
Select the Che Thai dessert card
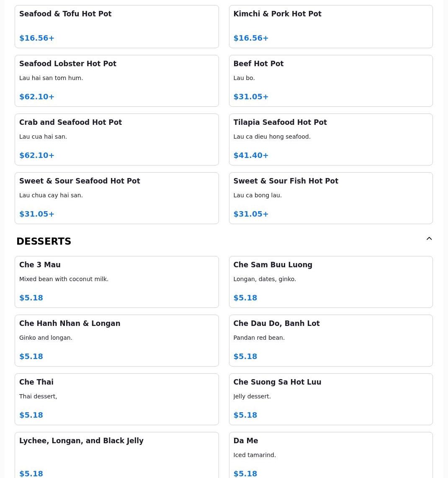tap(117, 399)
